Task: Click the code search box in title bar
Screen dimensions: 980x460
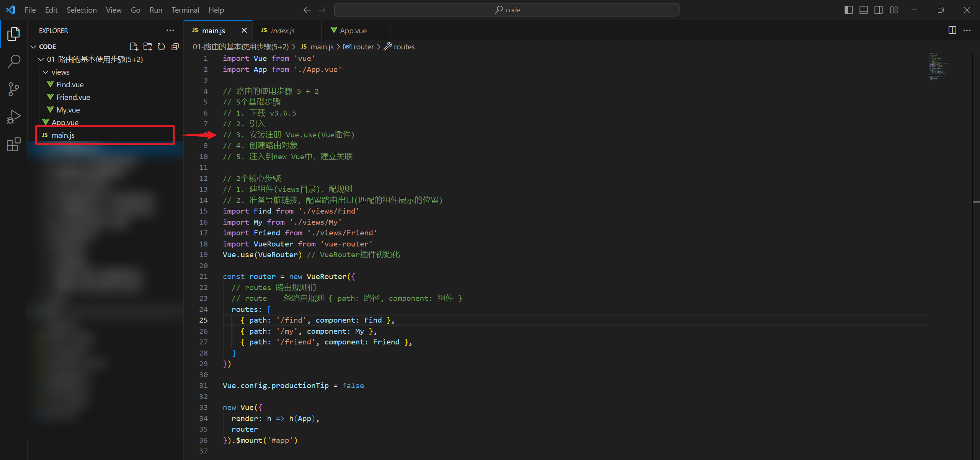Action: pyautogui.click(x=507, y=10)
